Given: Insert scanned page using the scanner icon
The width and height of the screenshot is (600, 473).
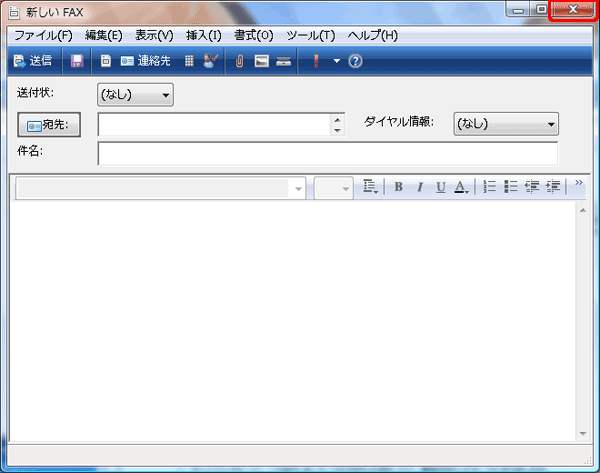Looking at the screenshot, I should click(x=284, y=61).
